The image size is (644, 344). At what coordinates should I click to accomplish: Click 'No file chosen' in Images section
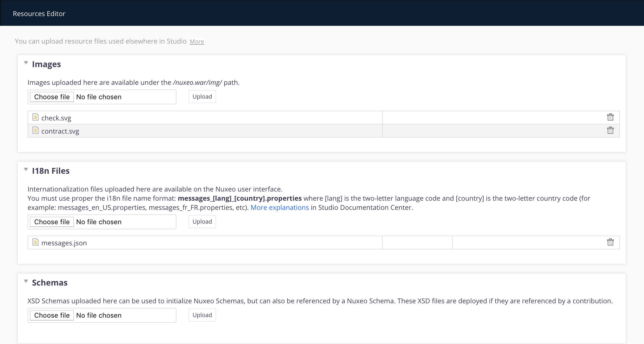99,97
